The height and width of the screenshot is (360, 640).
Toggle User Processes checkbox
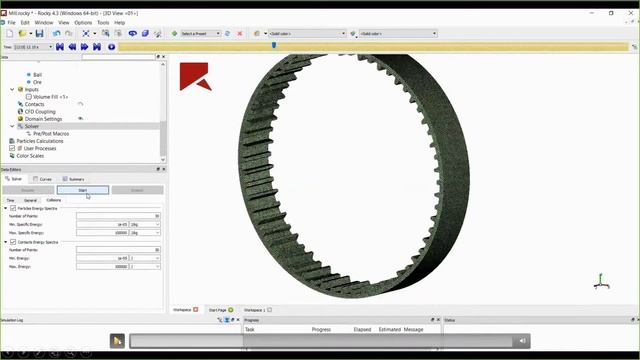12,148
